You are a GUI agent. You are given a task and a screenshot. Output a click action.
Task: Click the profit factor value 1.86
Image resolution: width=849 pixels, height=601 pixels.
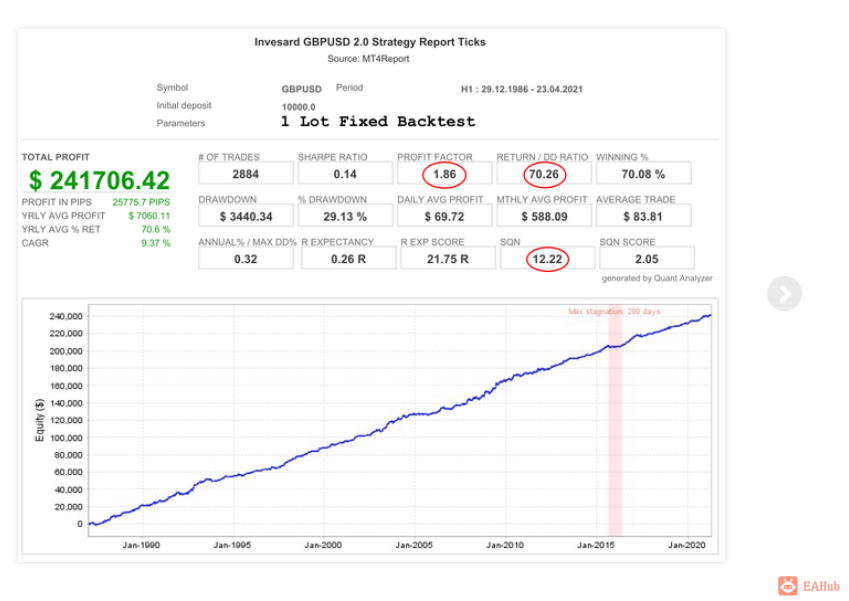pos(445,174)
